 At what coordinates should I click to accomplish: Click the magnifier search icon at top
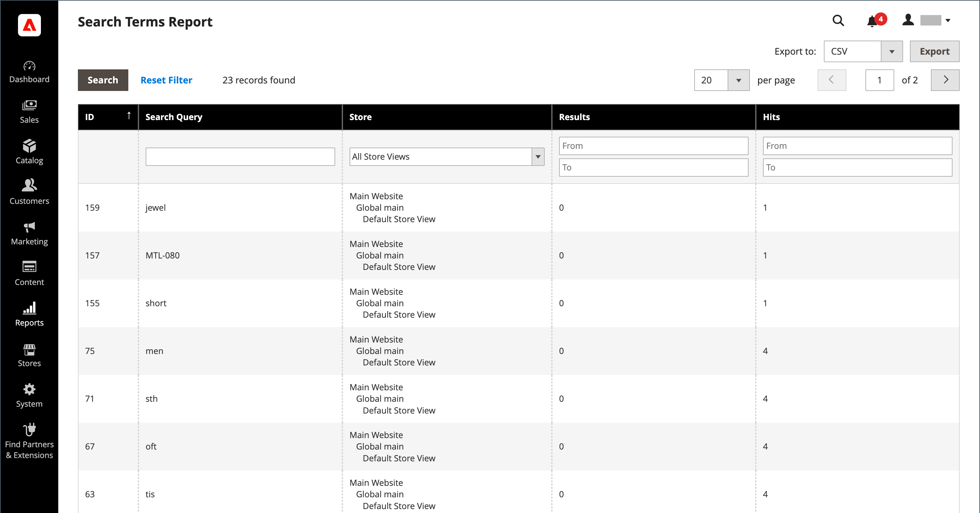(x=838, y=21)
